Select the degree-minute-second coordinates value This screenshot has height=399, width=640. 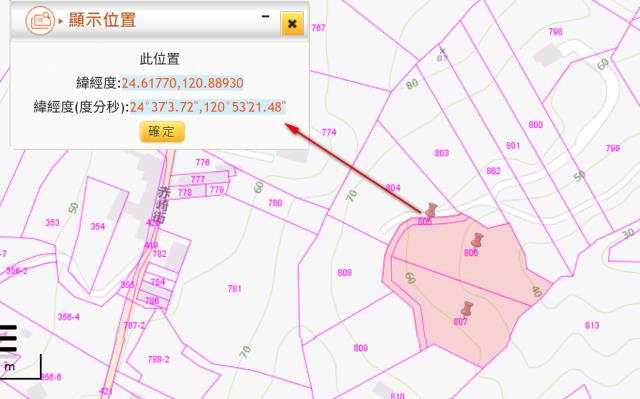tap(208, 107)
